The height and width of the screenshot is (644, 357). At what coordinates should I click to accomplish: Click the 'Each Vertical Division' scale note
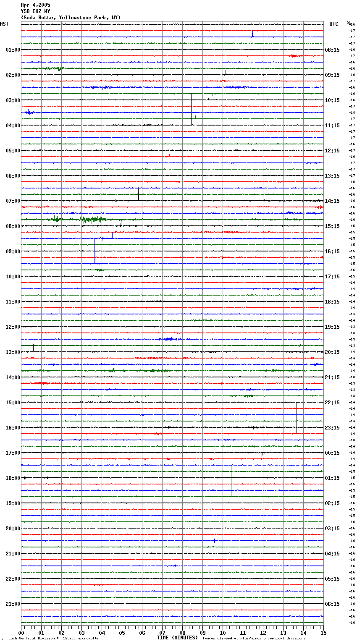(x=53, y=639)
